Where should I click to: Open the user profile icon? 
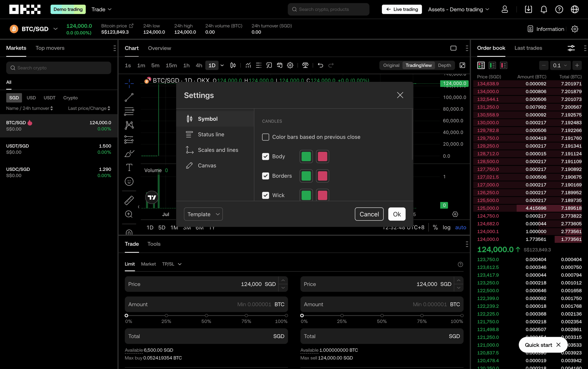pos(505,9)
